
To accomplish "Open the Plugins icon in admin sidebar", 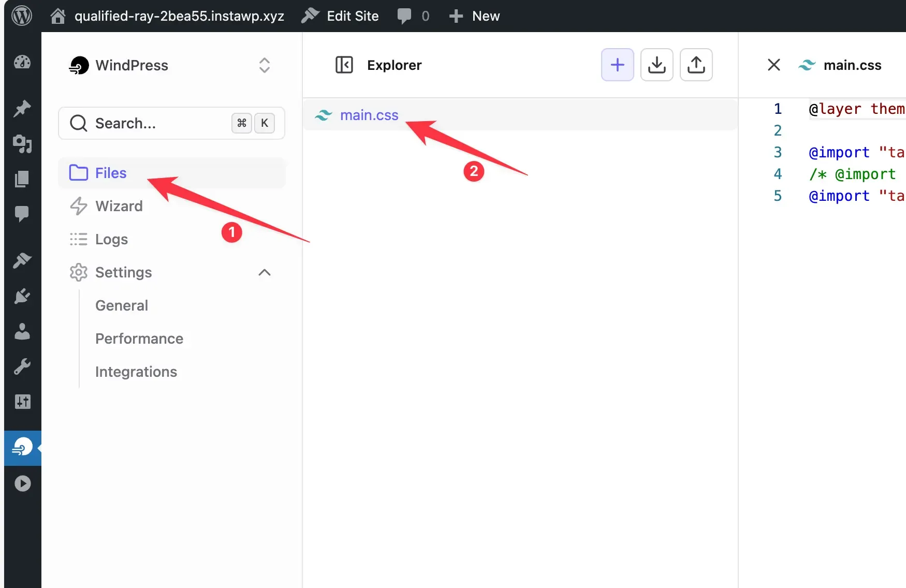I will point(22,296).
